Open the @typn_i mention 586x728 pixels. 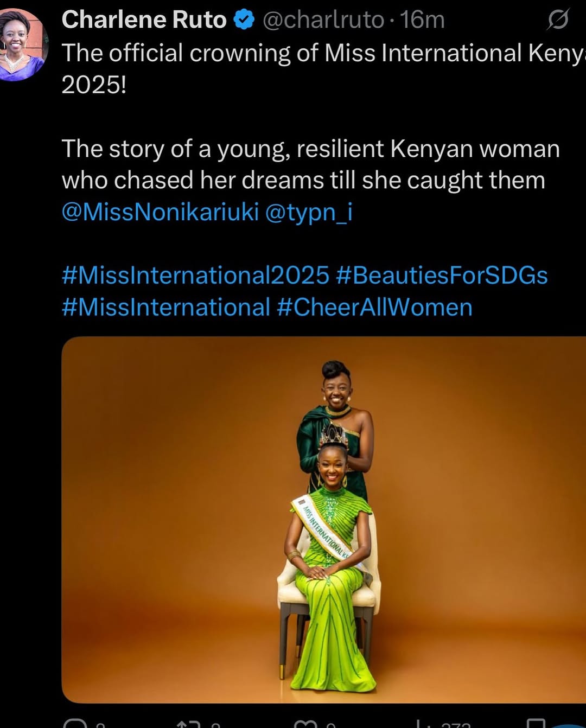click(309, 212)
